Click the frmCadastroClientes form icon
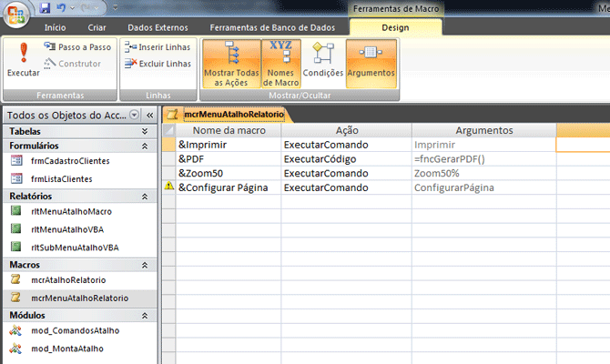This screenshot has width=610, height=364. pos(16,160)
